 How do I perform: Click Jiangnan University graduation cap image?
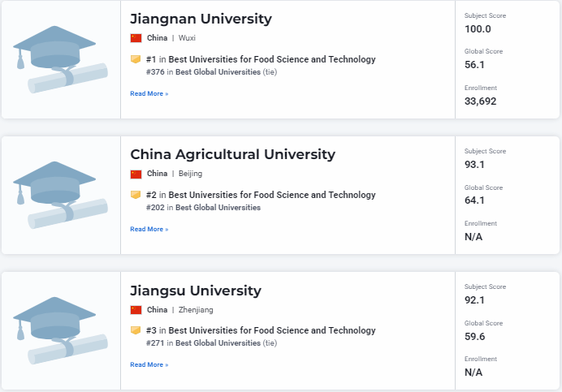tap(61, 59)
